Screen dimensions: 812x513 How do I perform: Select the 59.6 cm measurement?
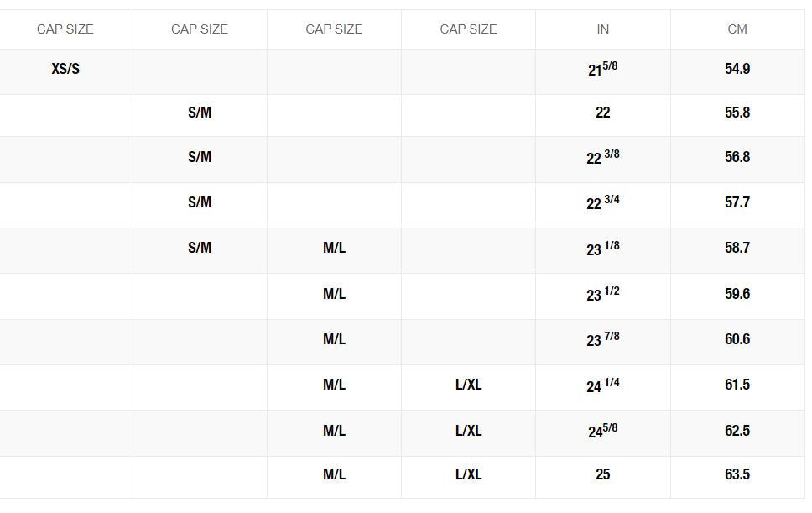tap(737, 294)
